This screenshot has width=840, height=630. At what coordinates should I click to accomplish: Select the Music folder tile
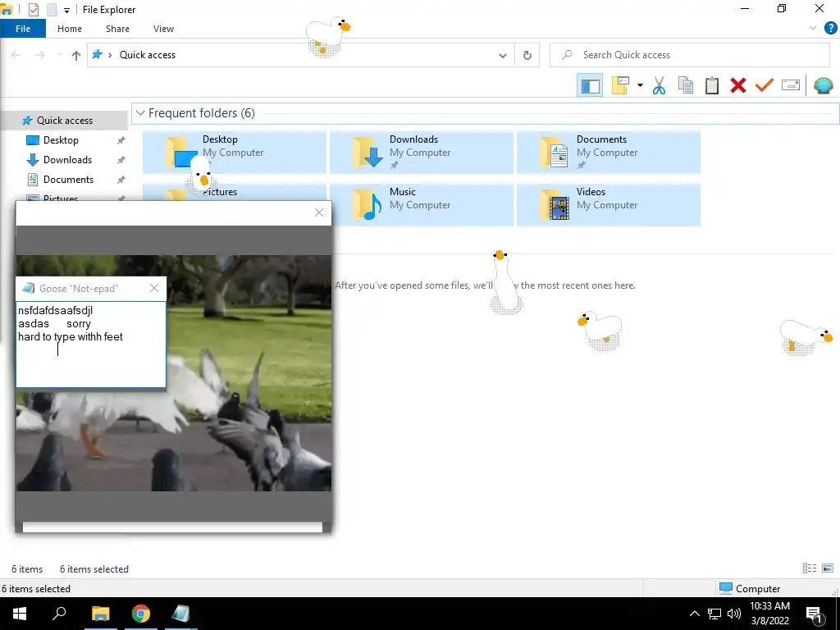422,204
